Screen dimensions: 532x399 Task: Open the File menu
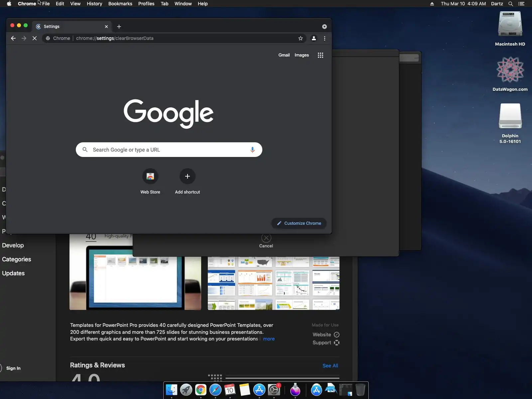pos(46,4)
